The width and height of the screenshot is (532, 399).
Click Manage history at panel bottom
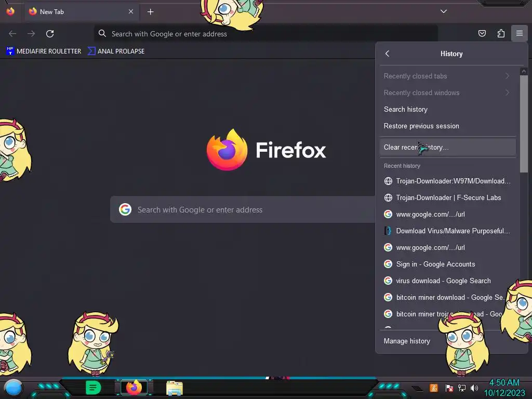click(407, 341)
